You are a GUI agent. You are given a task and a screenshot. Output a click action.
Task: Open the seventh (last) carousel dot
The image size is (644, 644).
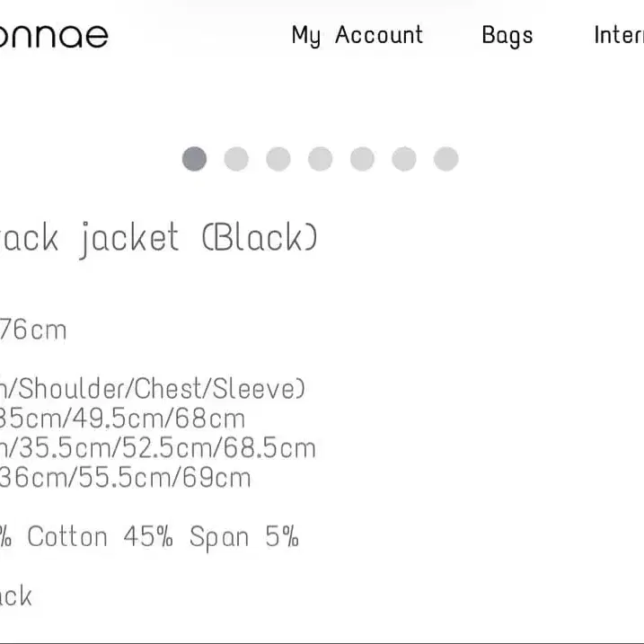(x=446, y=159)
